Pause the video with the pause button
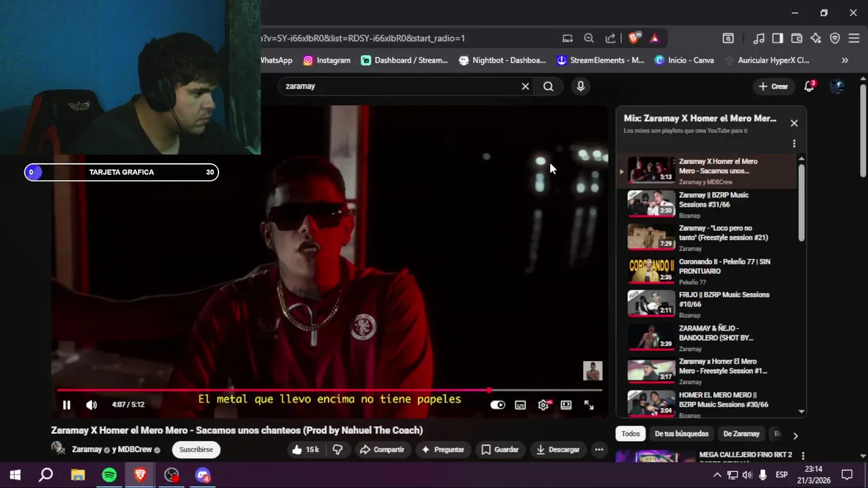The width and height of the screenshot is (868, 488). (x=66, y=405)
